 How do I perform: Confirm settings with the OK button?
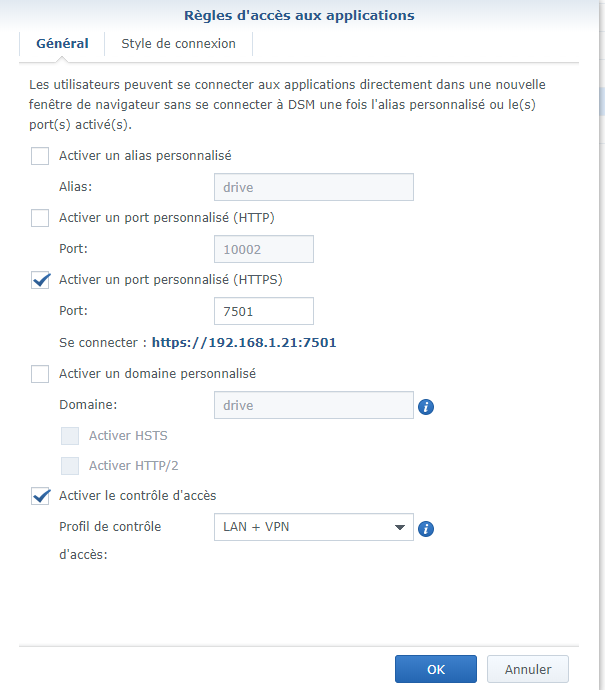point(435,669)
